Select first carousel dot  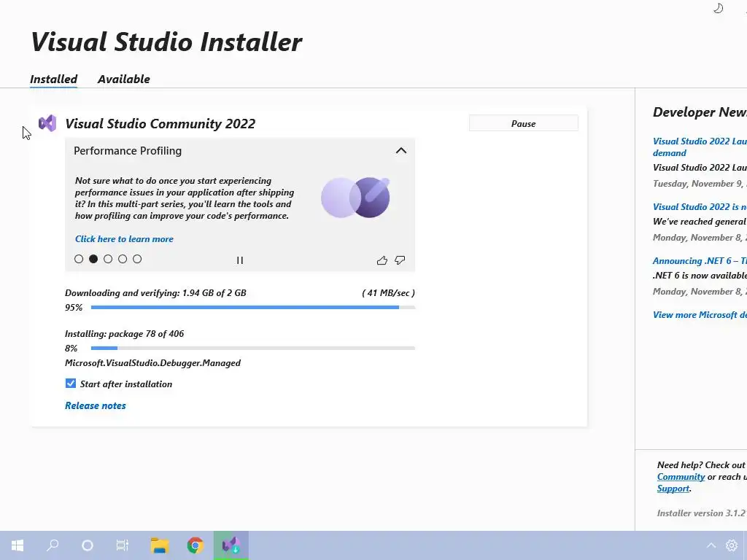79,259
